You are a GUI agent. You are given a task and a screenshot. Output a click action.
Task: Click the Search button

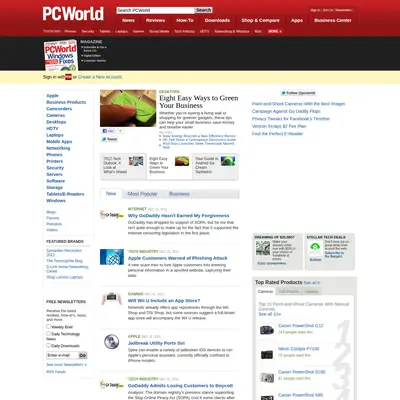pos(204,10)
